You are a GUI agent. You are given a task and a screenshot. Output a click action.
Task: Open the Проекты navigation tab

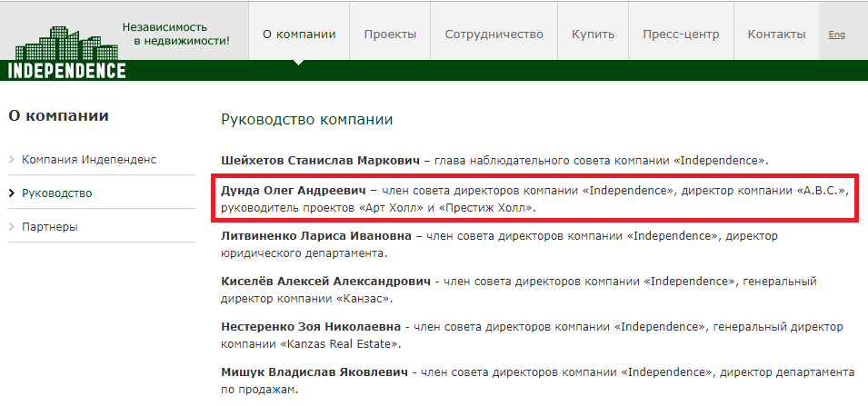[390, 35]
